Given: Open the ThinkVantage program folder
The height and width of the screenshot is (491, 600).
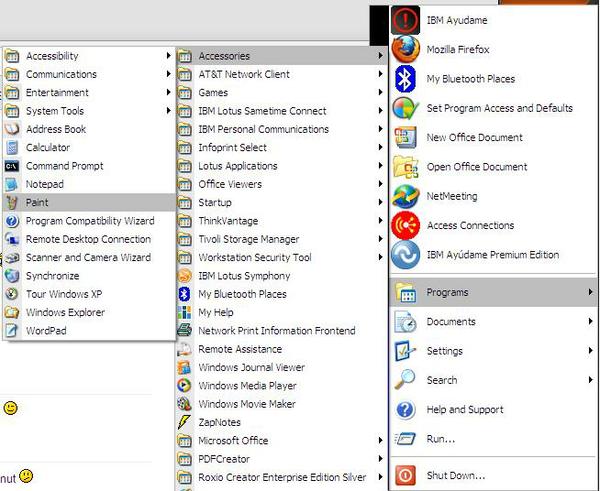Looking at the screenshot, I should pyautogui.click(x=282, y=221).
